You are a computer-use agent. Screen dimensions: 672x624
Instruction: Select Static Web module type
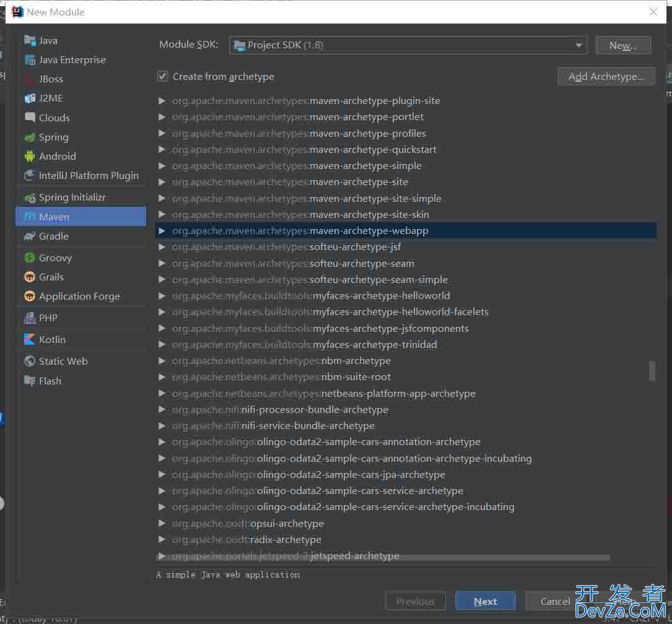point(81,362)
